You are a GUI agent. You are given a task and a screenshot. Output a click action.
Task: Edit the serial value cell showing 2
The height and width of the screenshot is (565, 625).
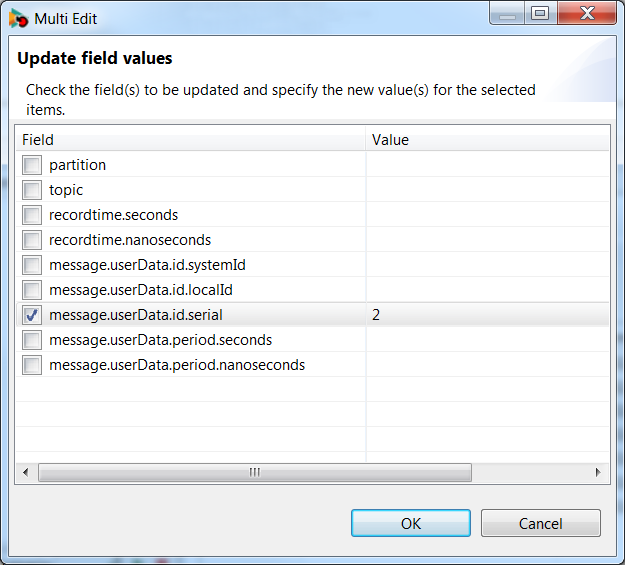[x=487, y=315]
